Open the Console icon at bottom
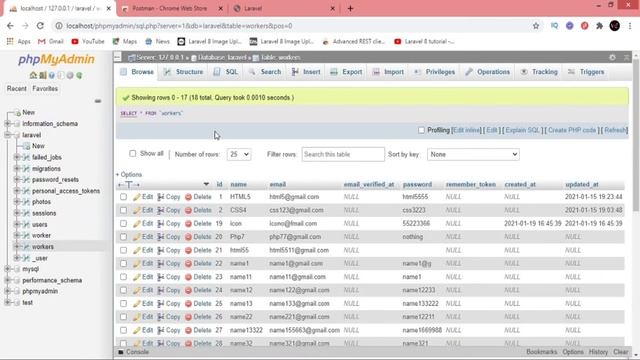Image resolution: width=640 pixels, height=360 pixels. click(121, 352)
